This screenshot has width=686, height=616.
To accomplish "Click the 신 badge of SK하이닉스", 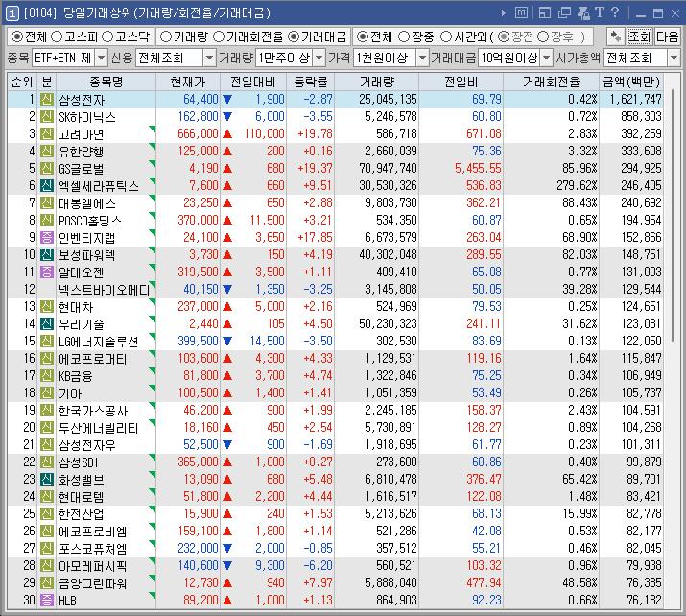I will [47, 116].
